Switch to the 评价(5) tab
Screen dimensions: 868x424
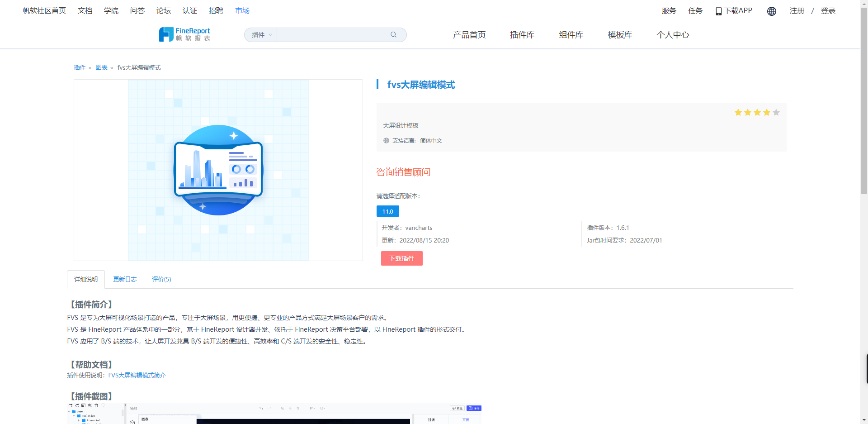161,279
